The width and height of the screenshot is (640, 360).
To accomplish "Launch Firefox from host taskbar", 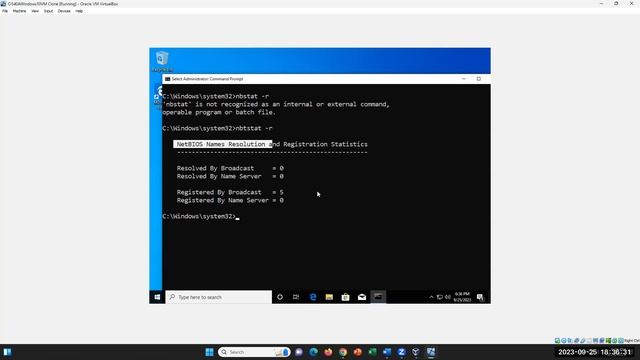I will [328, 352].
